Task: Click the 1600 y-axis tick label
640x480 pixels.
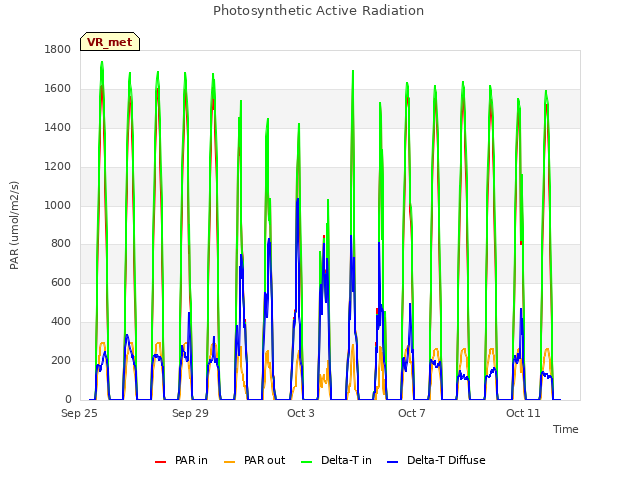Action: coord(58,89)
